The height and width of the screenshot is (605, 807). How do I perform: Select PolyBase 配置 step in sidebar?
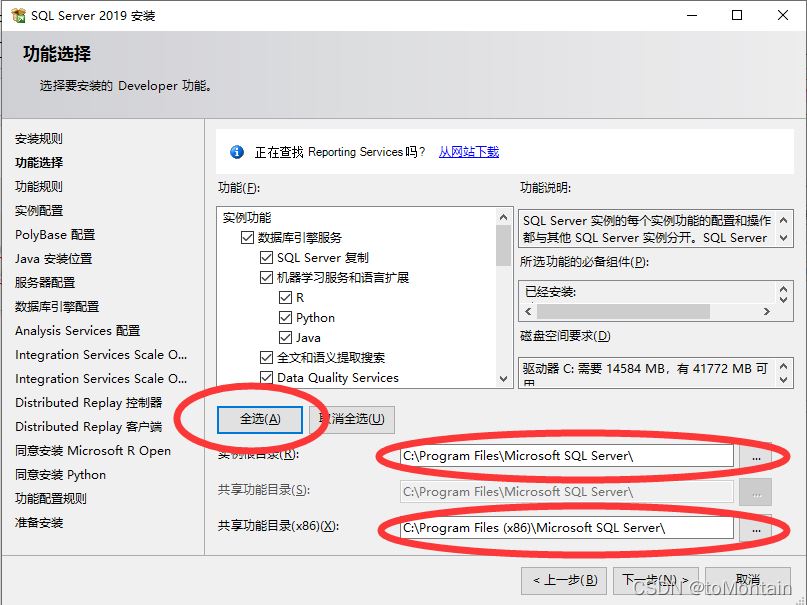(x=55, y=235)
